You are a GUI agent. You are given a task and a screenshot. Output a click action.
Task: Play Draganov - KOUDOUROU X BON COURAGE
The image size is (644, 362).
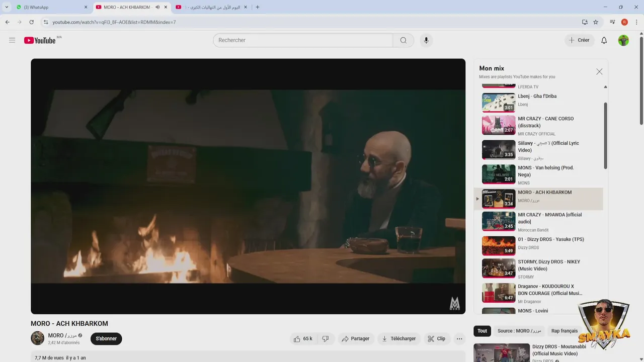coord(538,294)
